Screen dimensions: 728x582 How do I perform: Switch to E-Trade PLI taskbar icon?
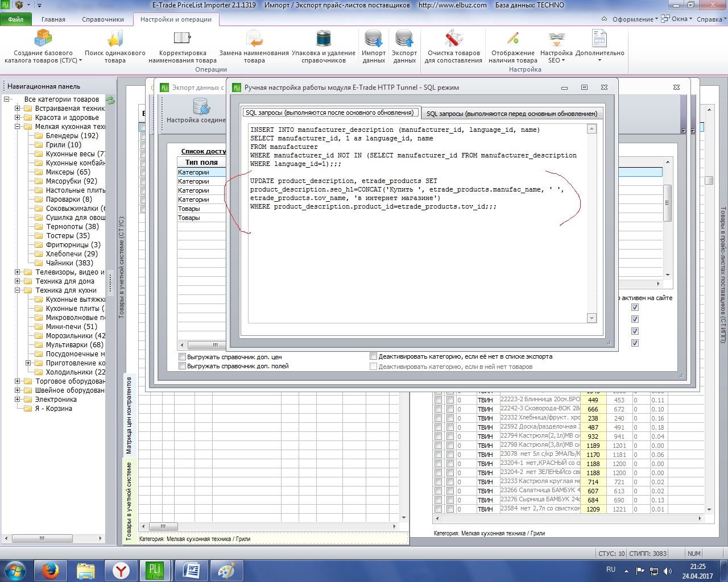pyautogui.click(x=155, y=571)
